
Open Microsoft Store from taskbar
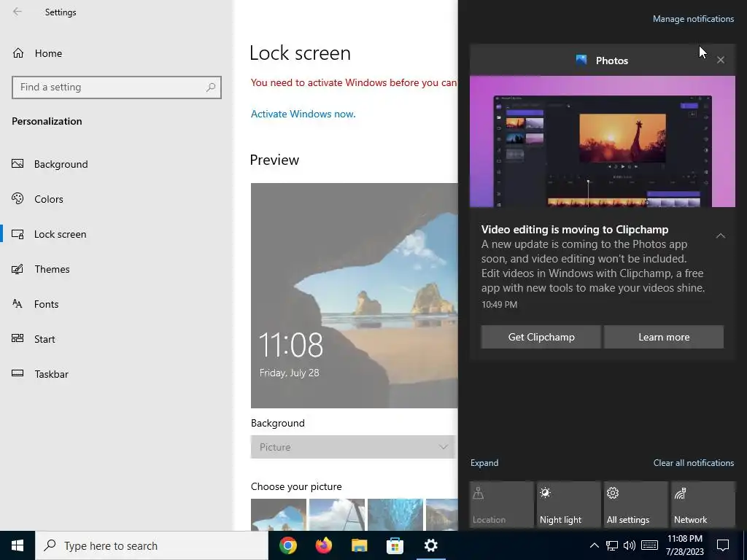tap(395, 545)
